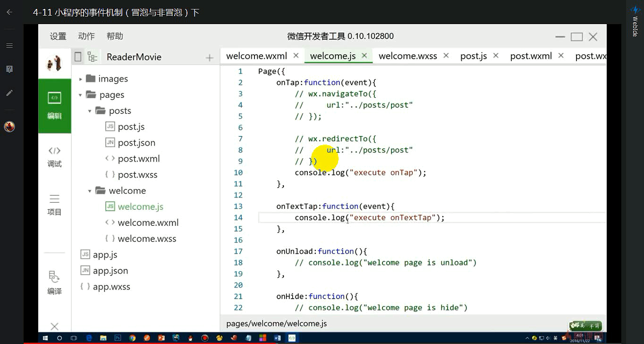This screenshot has height=344, width=644.
Task: Click the onUnload function line
Action: pos(322,251)
